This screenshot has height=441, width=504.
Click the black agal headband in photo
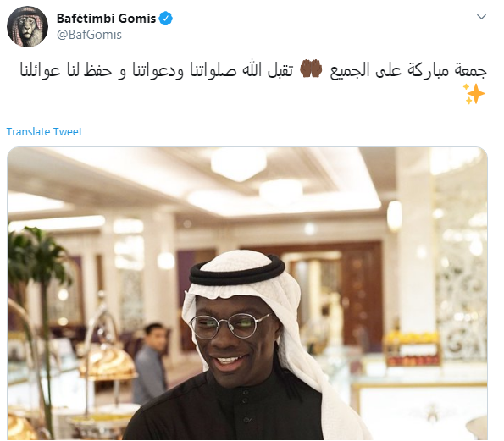(237, 271)
